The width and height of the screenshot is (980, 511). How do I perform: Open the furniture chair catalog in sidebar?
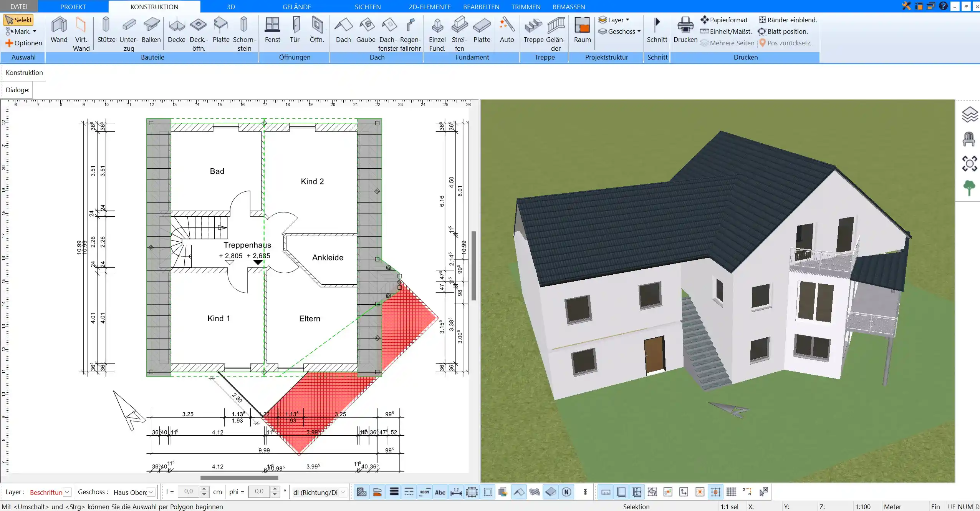(x=969, y=139)
